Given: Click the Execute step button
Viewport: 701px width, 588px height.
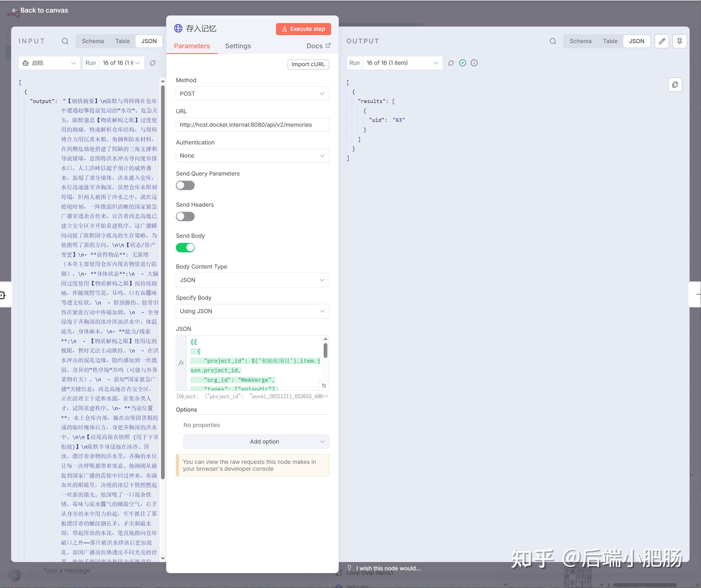Looking at the screenshot, I should tap(303, 29).
